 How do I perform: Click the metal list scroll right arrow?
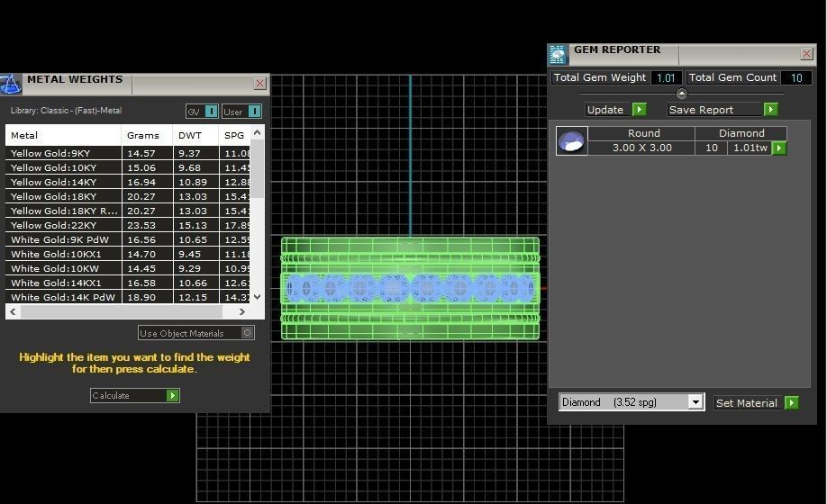[242, 311]
